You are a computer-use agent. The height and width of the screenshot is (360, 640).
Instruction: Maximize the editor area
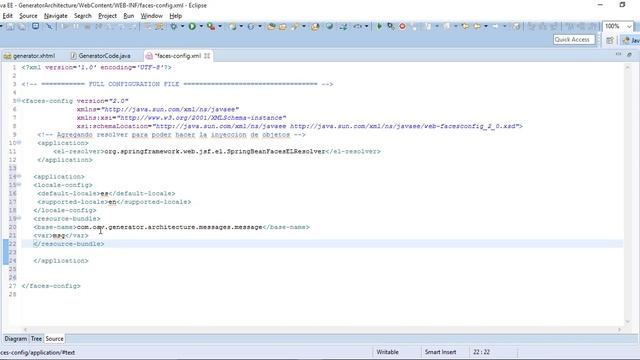629,54
